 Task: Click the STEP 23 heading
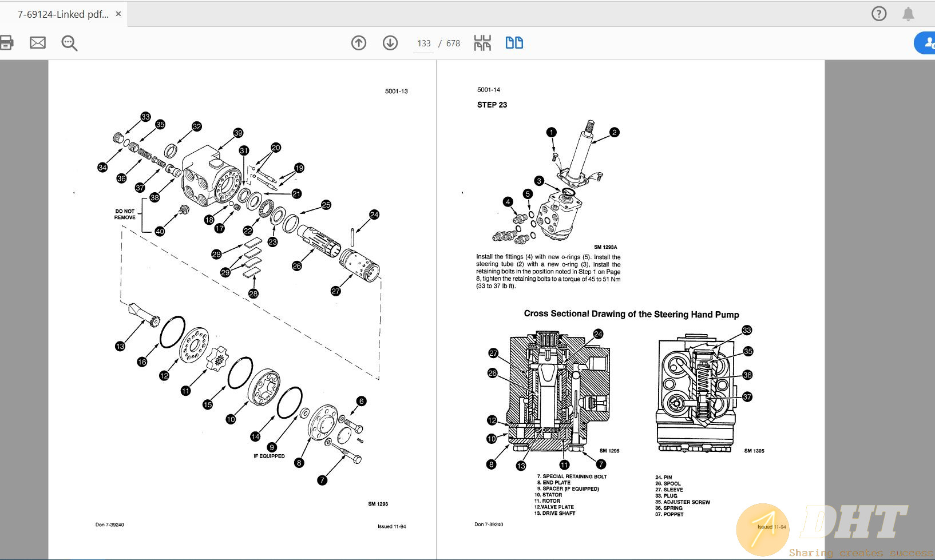[492, 105]
